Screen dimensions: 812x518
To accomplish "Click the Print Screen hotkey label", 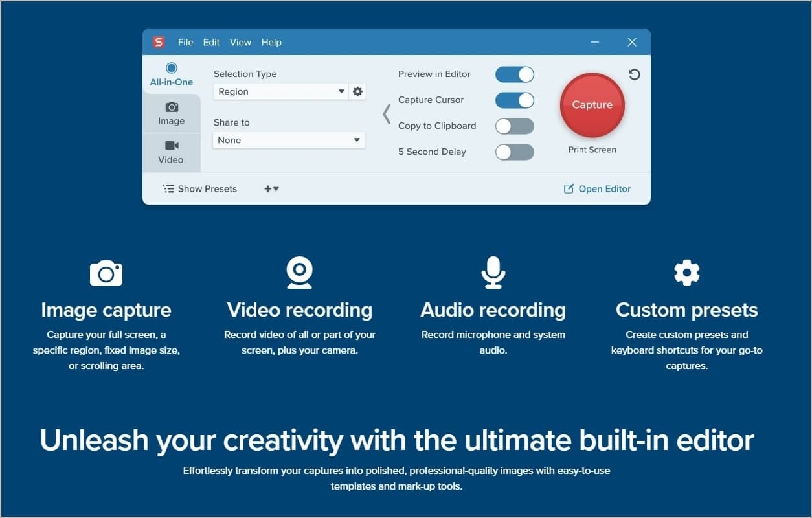I will (592, 150).
